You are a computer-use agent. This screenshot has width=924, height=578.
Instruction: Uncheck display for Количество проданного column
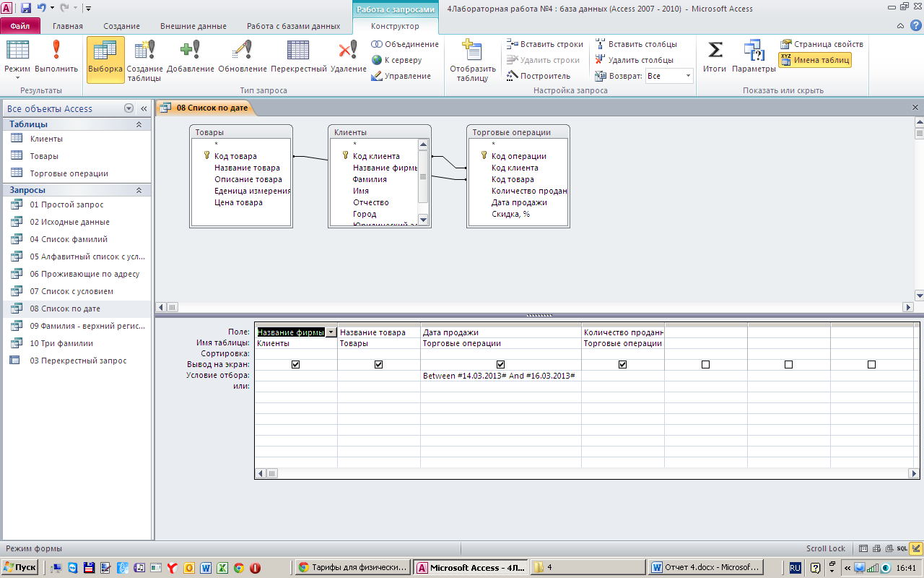(622, 365)
